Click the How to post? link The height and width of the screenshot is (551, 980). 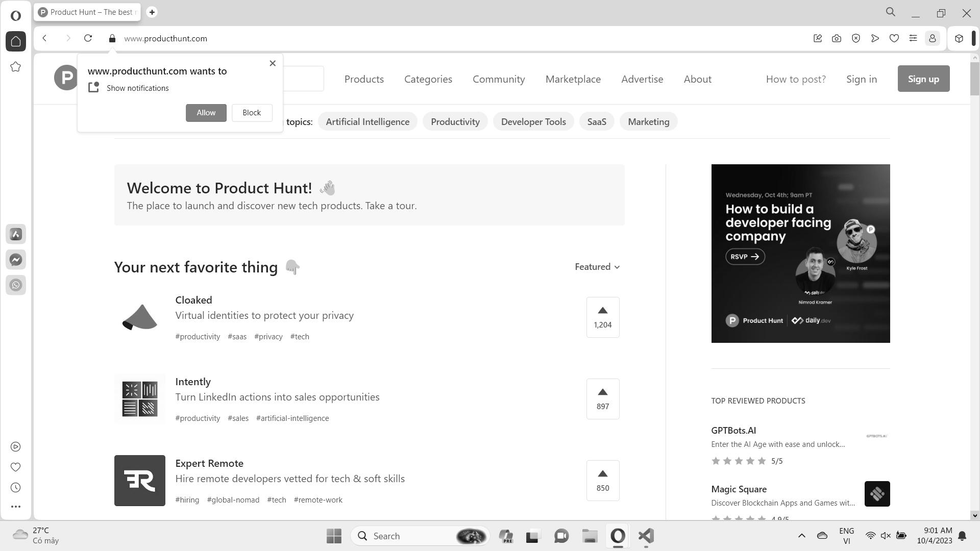point(796,79)
